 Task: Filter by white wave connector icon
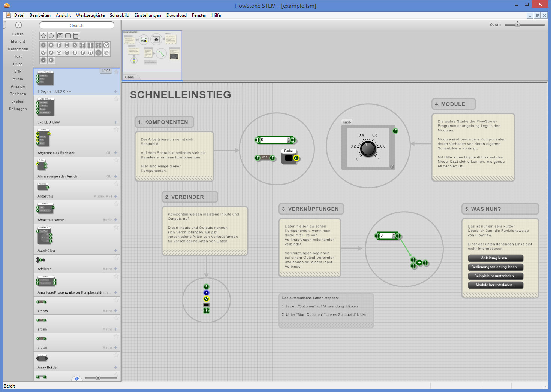click(x=106, y=53)
